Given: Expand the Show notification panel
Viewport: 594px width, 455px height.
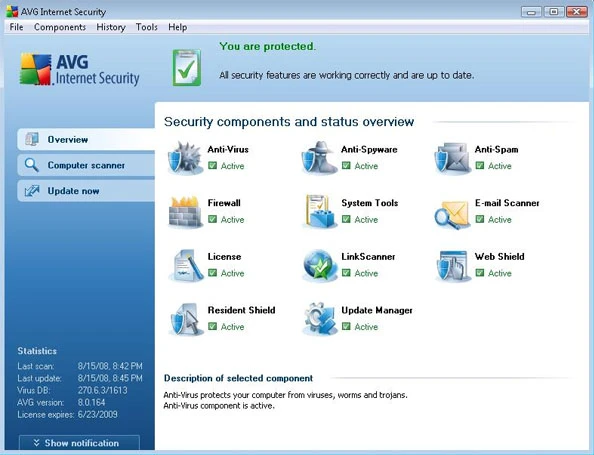Looking at the screenshot, I should [x=79, y=443].
